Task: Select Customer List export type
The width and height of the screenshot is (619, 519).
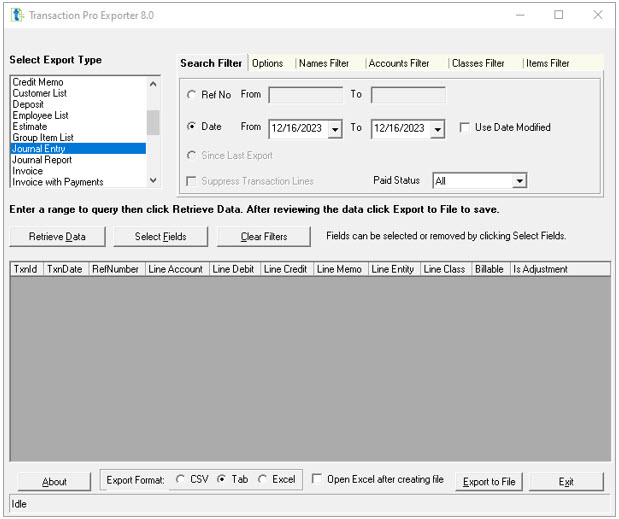Action: [78, 93]
